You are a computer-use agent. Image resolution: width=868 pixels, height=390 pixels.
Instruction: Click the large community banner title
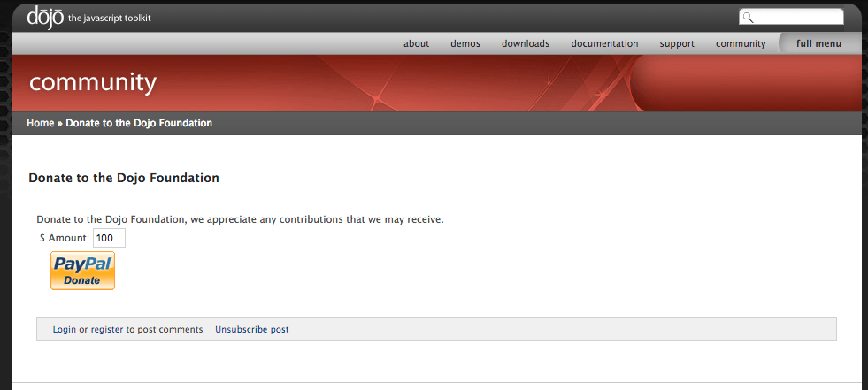pos(93,83)
